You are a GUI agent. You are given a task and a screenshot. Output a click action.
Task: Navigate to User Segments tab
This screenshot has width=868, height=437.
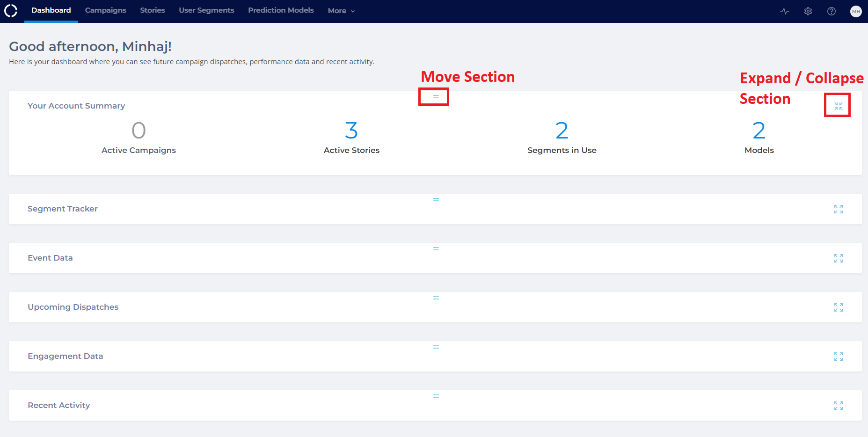(x=206, y=10)
